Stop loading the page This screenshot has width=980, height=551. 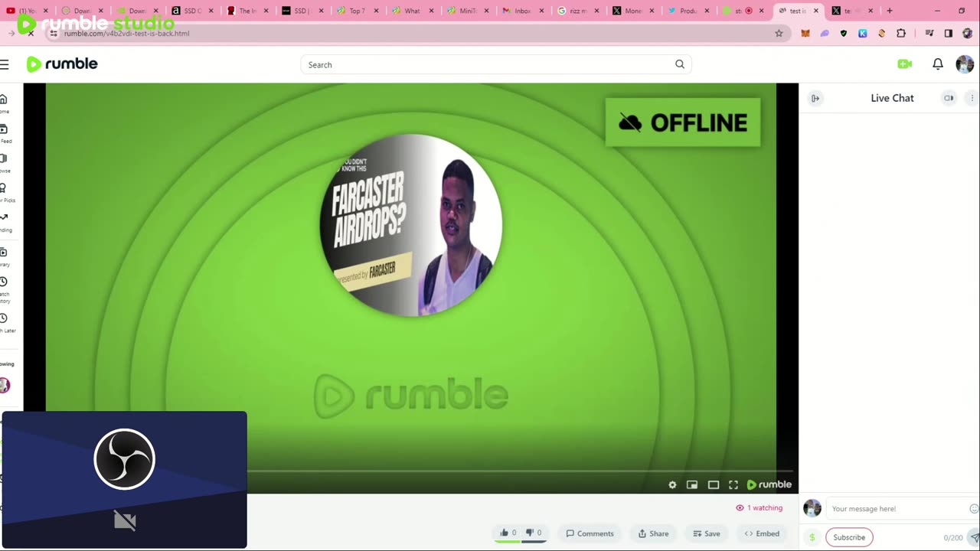tap(31, 34)
